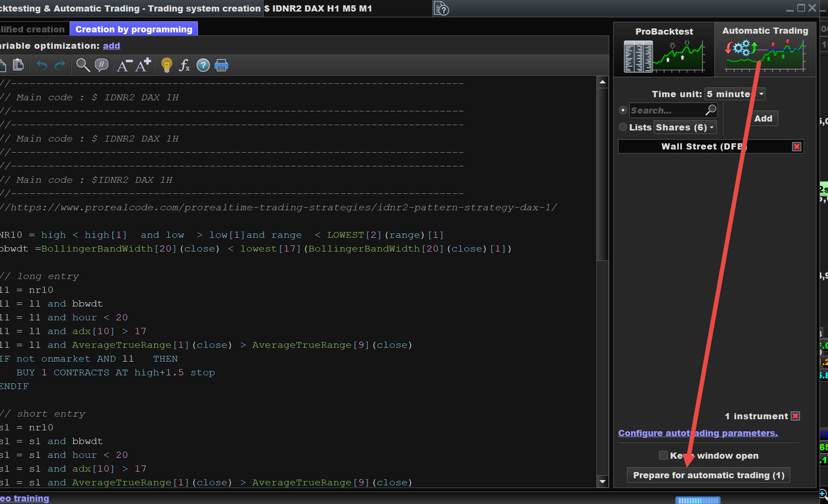Select the Lists radio button
The image size is (828, 504).
623,127
